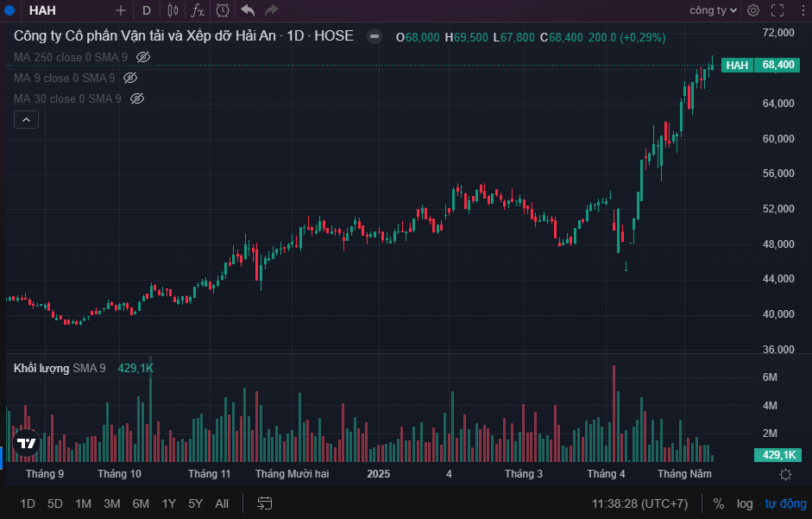Click the 429,1K volume axis label
The width and height of the screenshot is (812, 519).
point(777,455)
